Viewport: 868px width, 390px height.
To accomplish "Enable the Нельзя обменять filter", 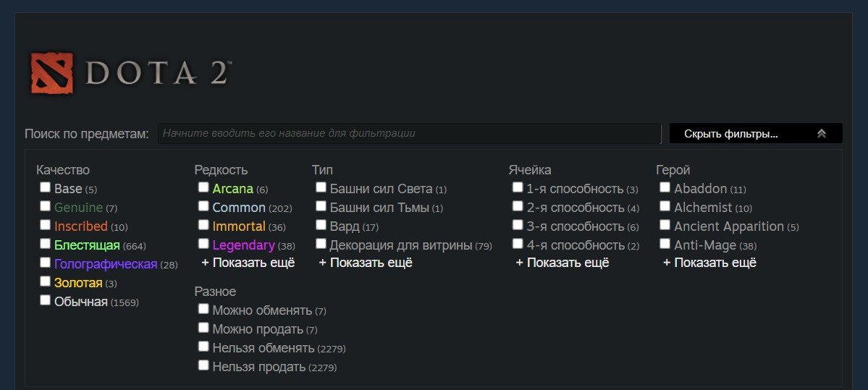I will (203, 347).
